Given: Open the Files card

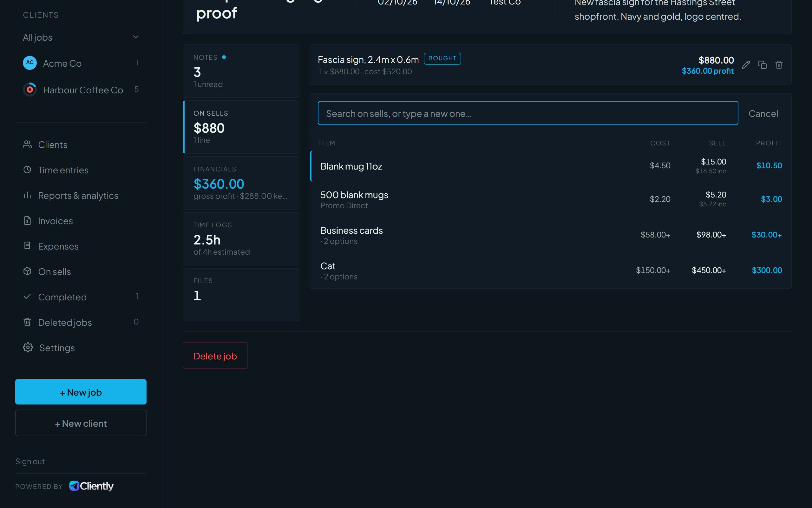Looking at the screenshot, I should click(x=241, y=294).
